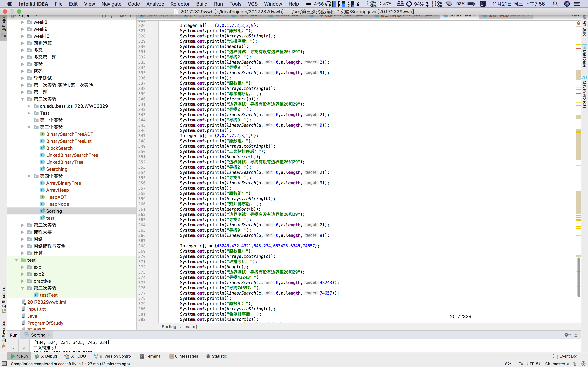Click the BinarySearchTreeADT interface icon

[42, 134]
